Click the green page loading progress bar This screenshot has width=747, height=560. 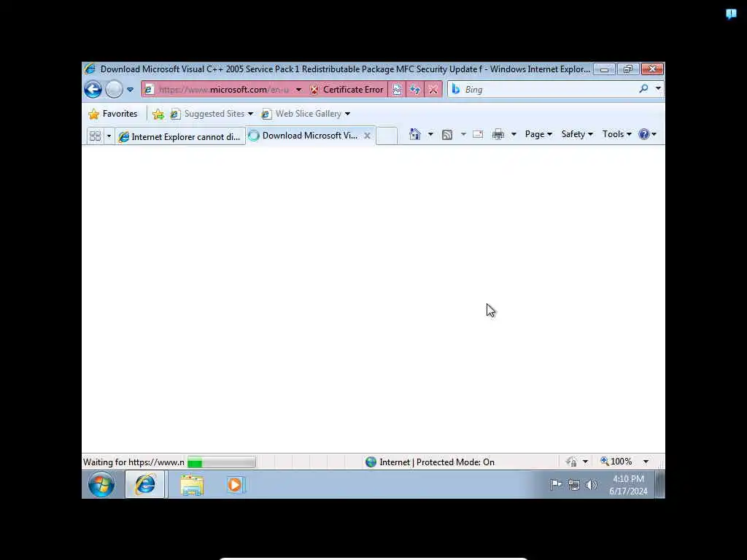pos(222,462)
